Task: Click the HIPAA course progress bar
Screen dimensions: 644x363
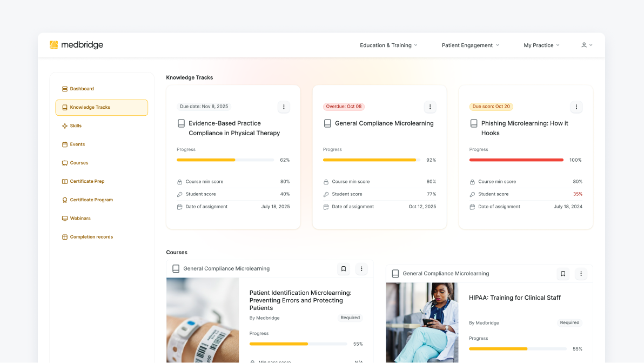Action: coord(518,349)
